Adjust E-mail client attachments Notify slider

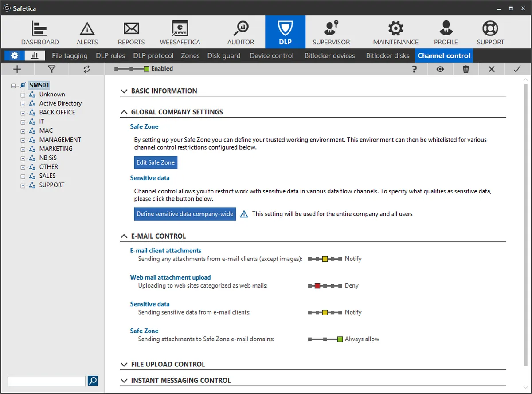tap(325, 259)
